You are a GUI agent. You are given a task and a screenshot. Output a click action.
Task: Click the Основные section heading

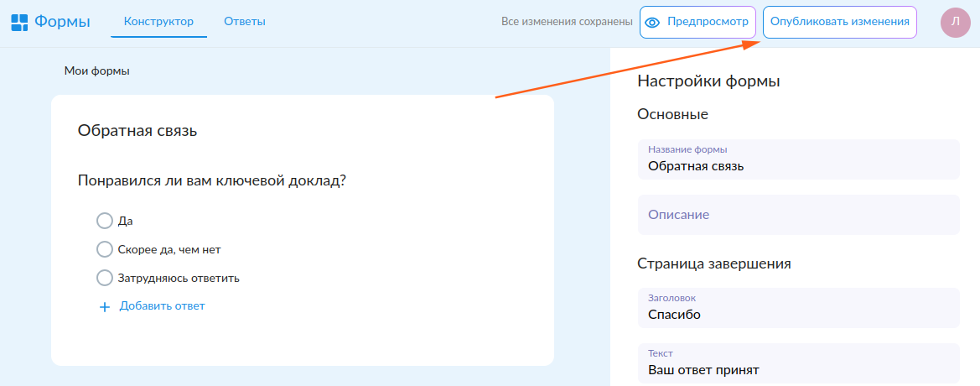coord(672,114)
